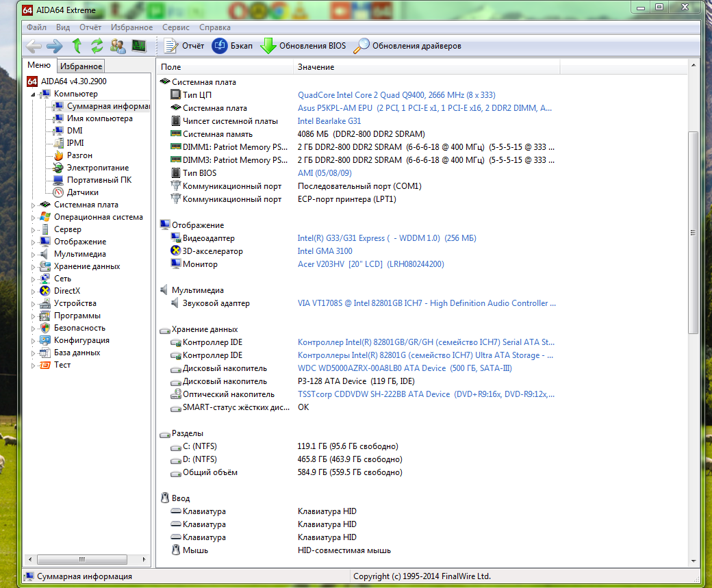
Task: Click the Back navigation arrow
Action: [x=34, y=46]
